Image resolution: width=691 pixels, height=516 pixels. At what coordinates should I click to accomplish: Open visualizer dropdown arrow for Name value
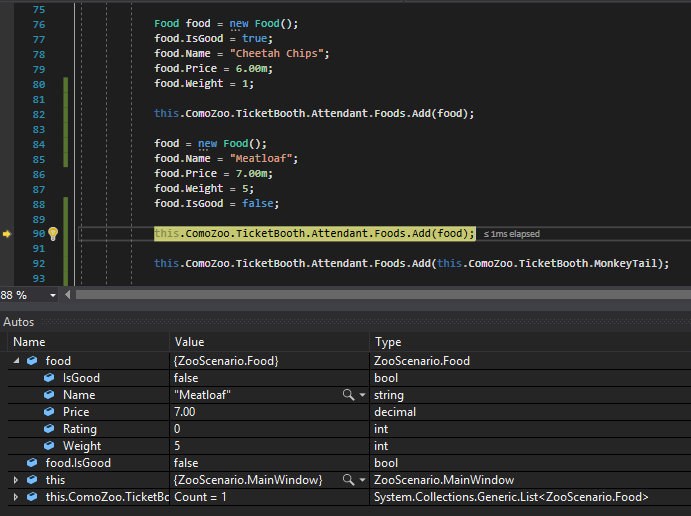click(362, 395)
